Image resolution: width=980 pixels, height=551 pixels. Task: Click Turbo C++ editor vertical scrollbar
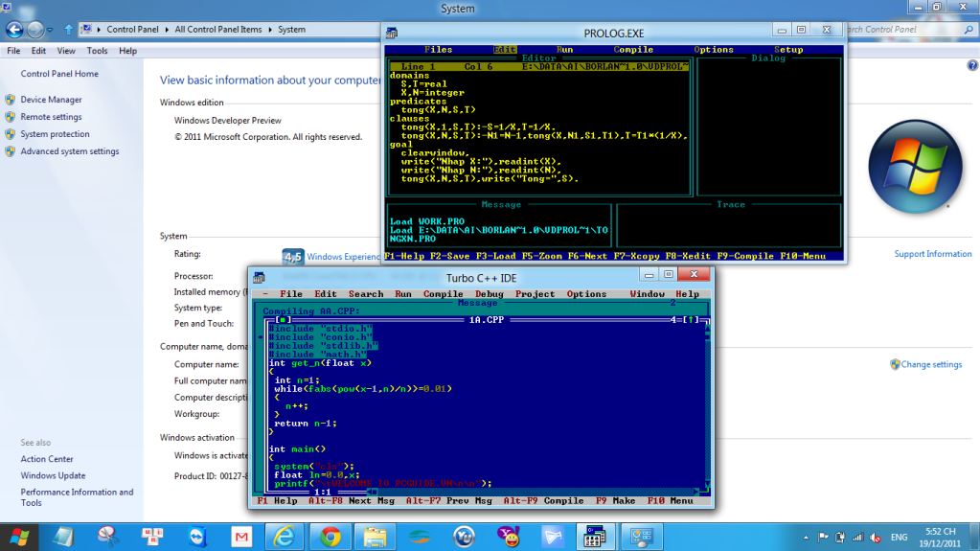coord(708,405)
